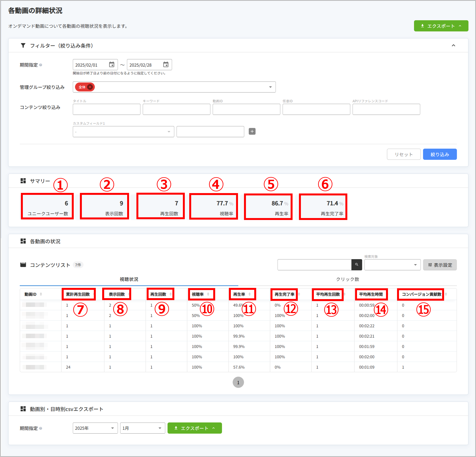Open 管理グループ絞り込み dropdown
Screen dimensions: 476x457
pyautogui.click(x=270, y=87)
